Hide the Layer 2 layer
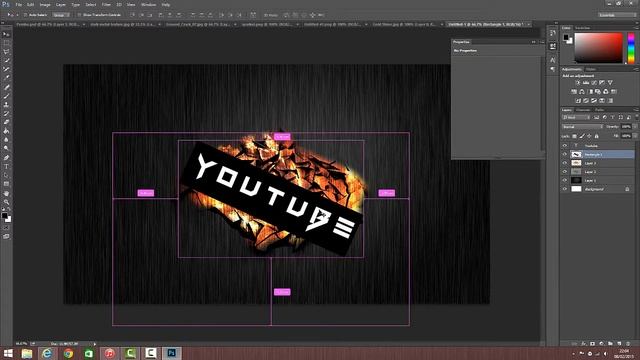This screenshot has height=360, width=640. point(565,171)
